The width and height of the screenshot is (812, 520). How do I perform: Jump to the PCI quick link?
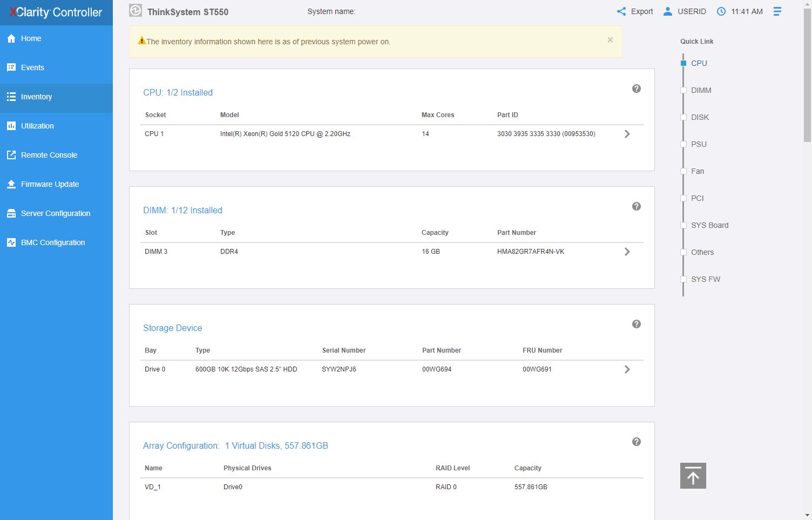697,198
